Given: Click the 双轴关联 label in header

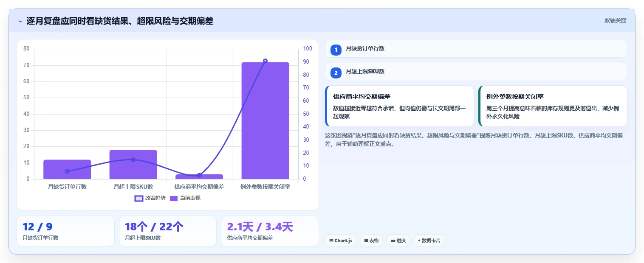Looking at the screenshot, I should point(616,20).
